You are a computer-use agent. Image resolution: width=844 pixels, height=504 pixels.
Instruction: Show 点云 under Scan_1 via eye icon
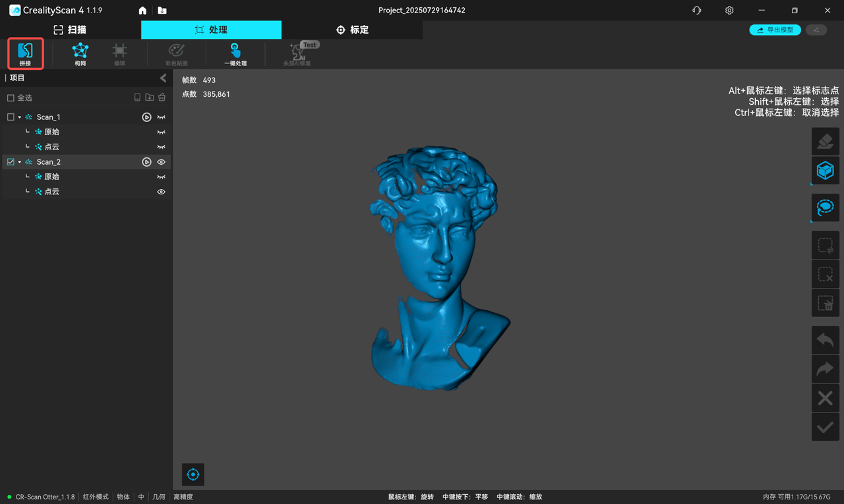point(161,147)
